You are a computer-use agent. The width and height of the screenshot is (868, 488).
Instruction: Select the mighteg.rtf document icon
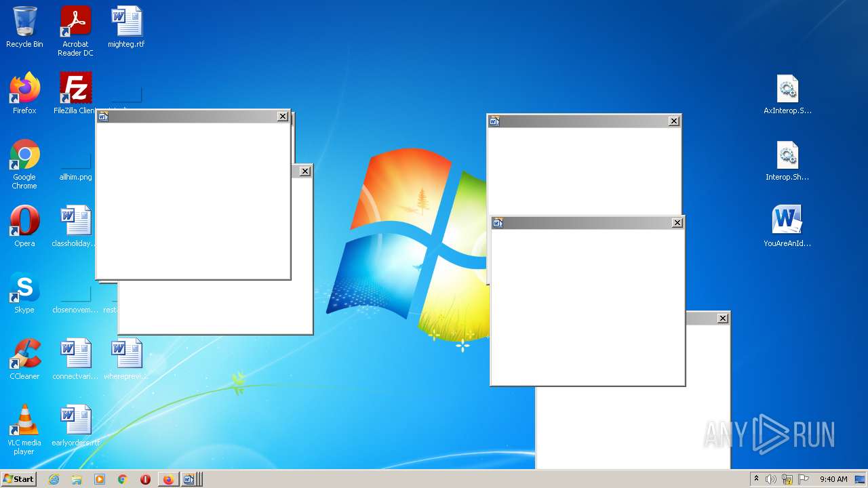point(126,27)
